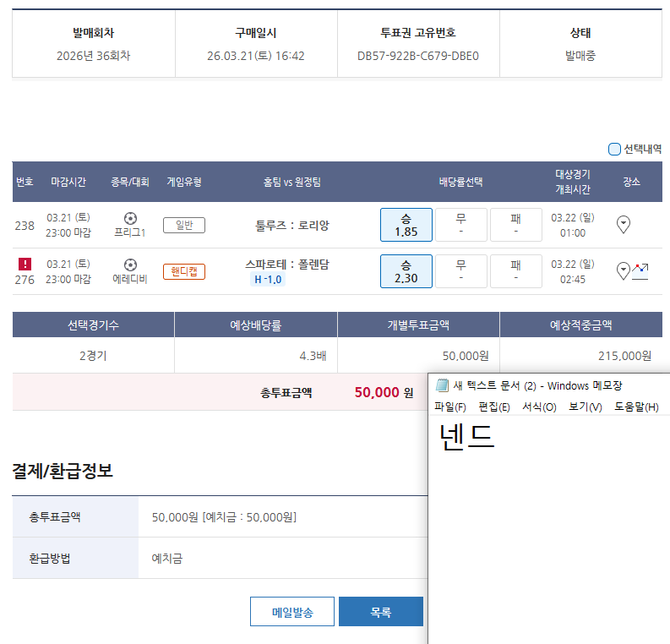Click the Notepad icon in the title bar
This screenshot has height=644, width=670.
click(x=442, y=385)
